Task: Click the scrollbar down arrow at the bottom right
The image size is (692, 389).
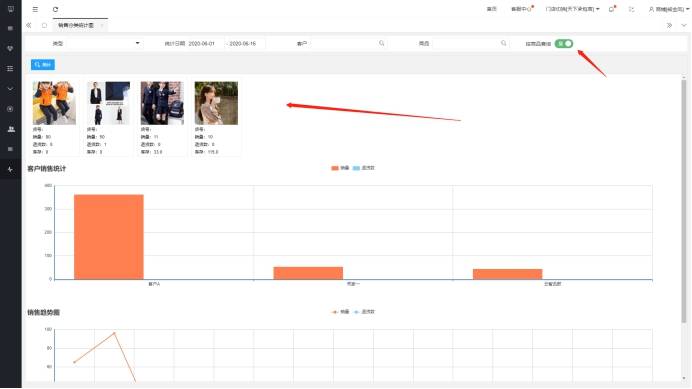Action: coord(684,378)
